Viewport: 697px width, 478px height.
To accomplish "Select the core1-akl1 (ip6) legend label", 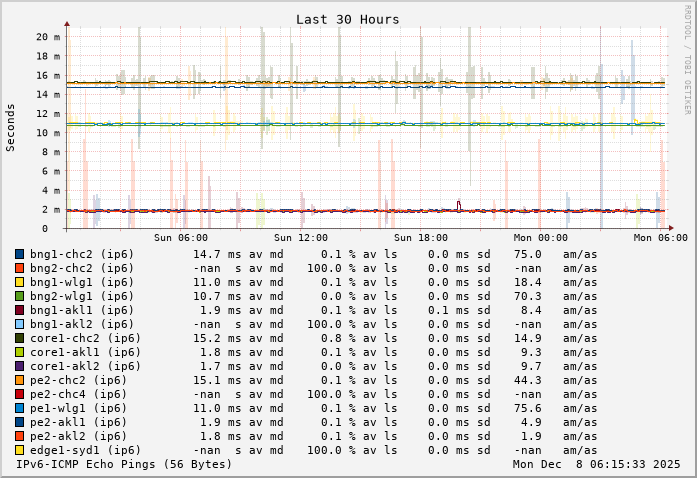I will coord(85,352).
